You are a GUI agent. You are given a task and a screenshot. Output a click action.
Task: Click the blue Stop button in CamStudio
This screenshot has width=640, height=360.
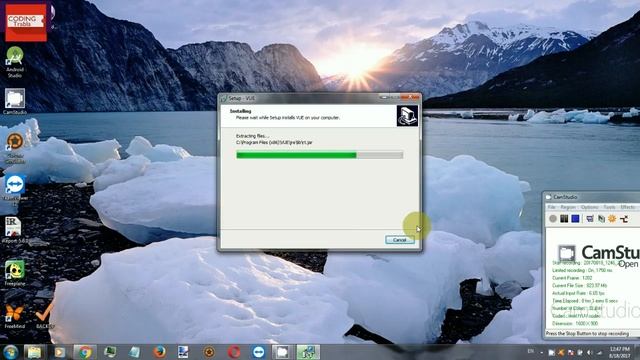click(x=576, y=219)
